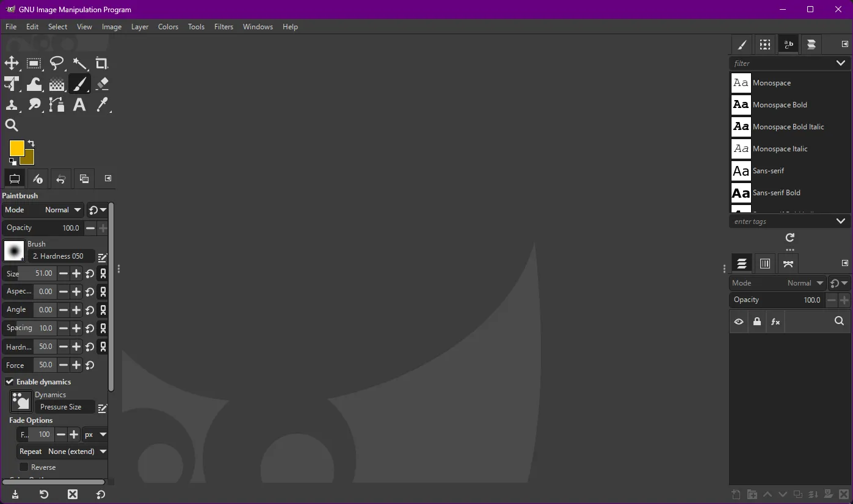The image size is (853, 504).
Task: Open Repeat None (extend) dropdown
Action: click(x=62, y=452)
